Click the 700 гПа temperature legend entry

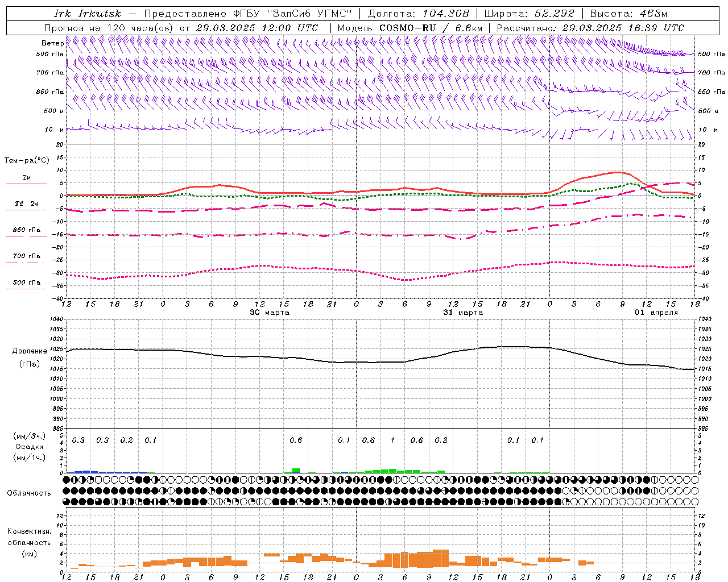pos(27,256)
